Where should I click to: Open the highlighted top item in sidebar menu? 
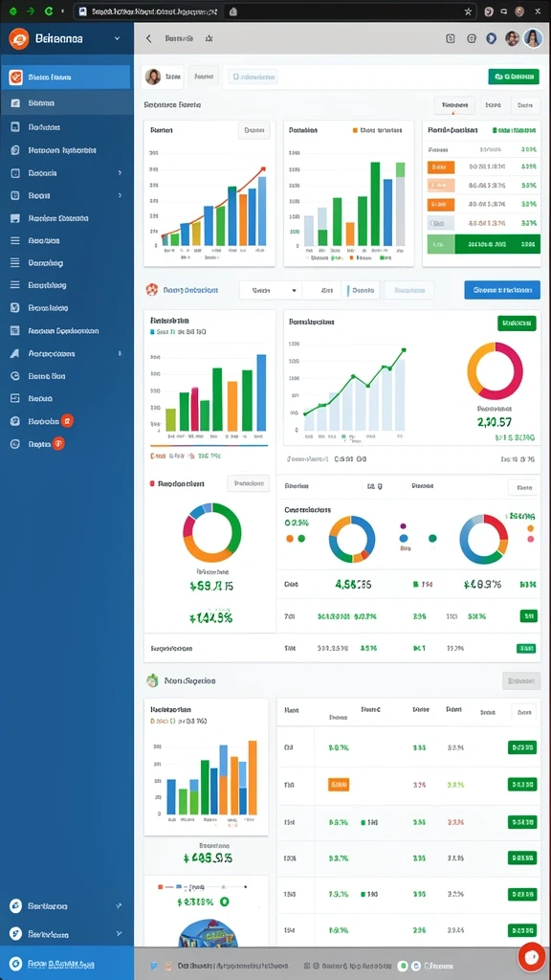coord(67,78)
